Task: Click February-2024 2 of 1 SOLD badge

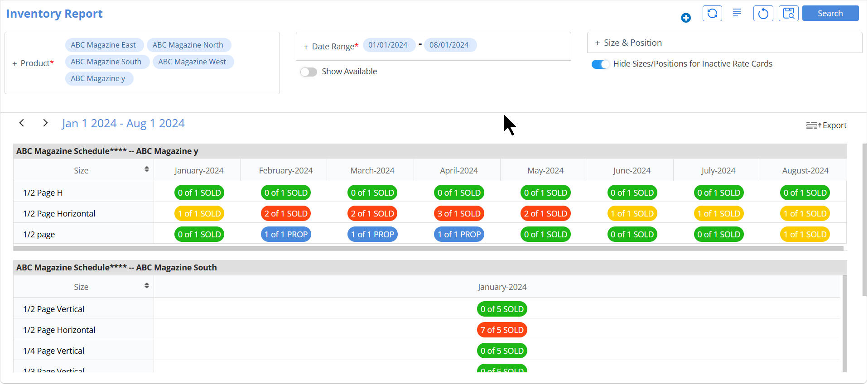Action: click(286, 213)
